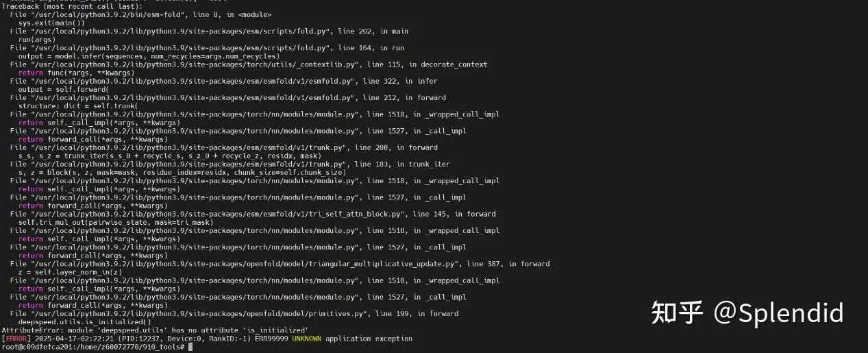Viewport: 868px width, 353px height.
Task: Click the deepspeed.utils.is_initialized() code line
Action: coord(85,322)
